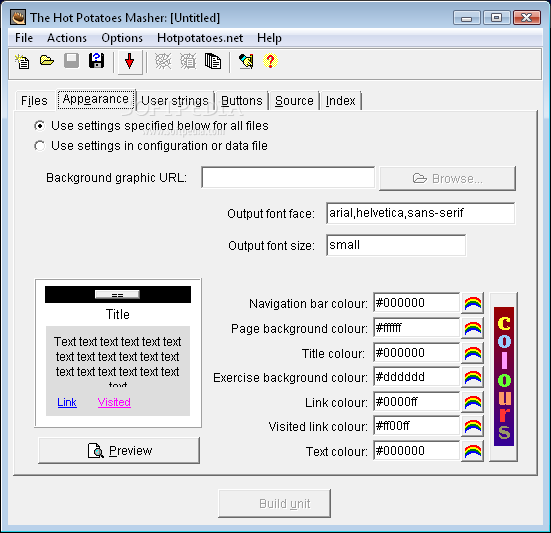Open colour picker for Page background colour
The height and width of the screenshot is (533, 551).
click(x=473, y=328)
